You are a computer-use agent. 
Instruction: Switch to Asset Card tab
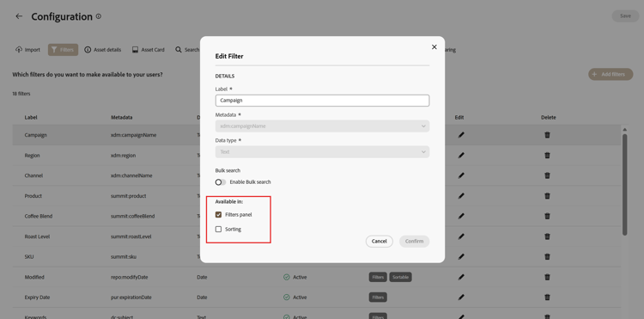point(149,50)
